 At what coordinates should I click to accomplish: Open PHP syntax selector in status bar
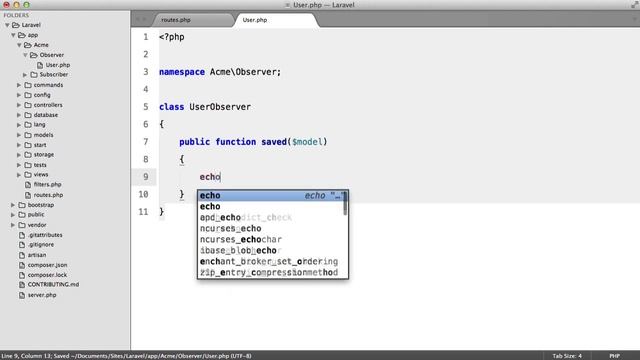614,356
